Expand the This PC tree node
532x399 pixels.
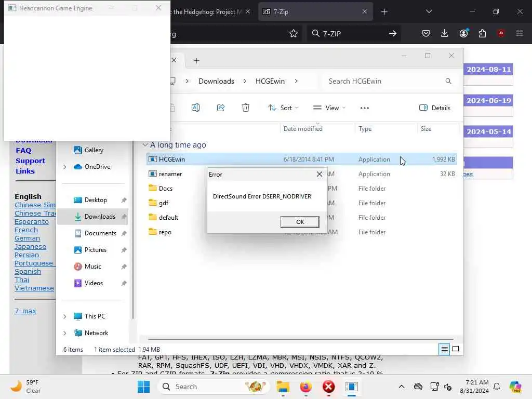[x=64, y=316]
